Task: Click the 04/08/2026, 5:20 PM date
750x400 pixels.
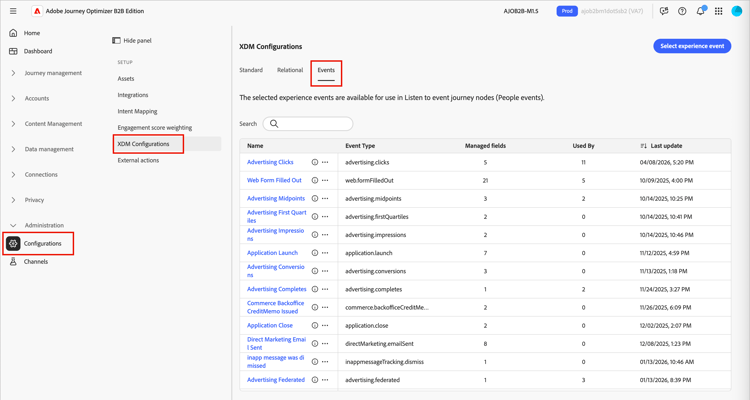Action: point(666,162)
